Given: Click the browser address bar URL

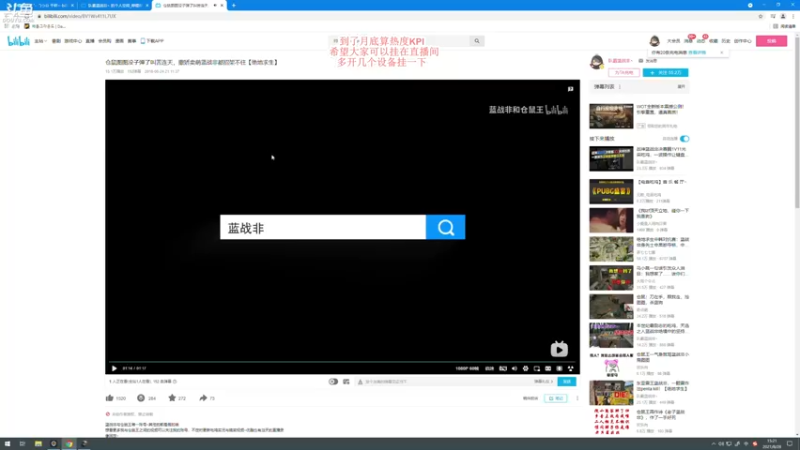Looking at the screenshot, I should click(x=80, y=16).
